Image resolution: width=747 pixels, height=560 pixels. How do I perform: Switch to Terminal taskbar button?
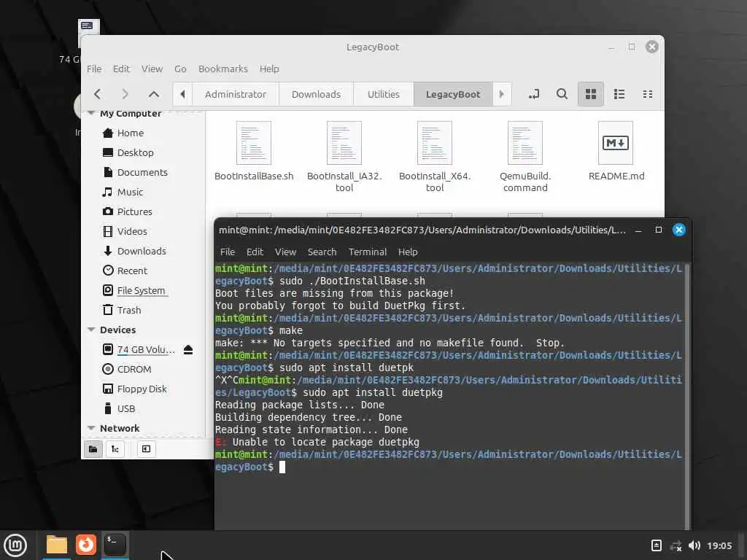[x=115, y=545]
